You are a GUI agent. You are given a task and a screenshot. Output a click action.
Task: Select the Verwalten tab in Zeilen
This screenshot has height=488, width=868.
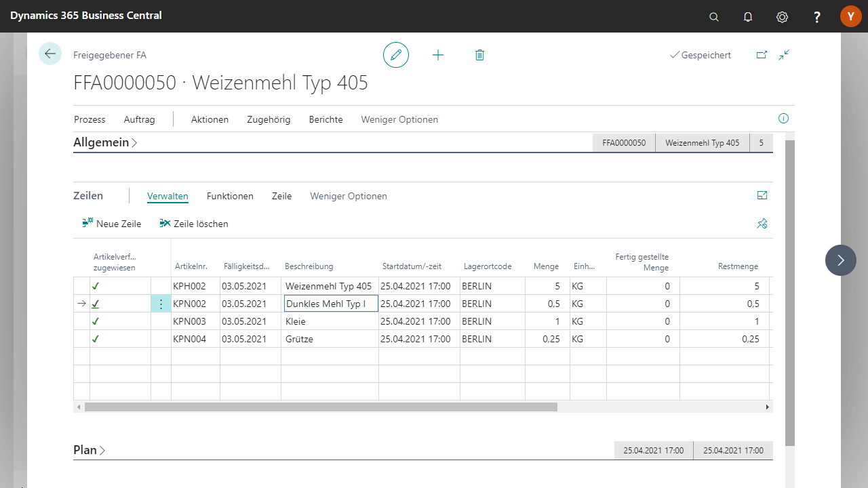(167, 196)
